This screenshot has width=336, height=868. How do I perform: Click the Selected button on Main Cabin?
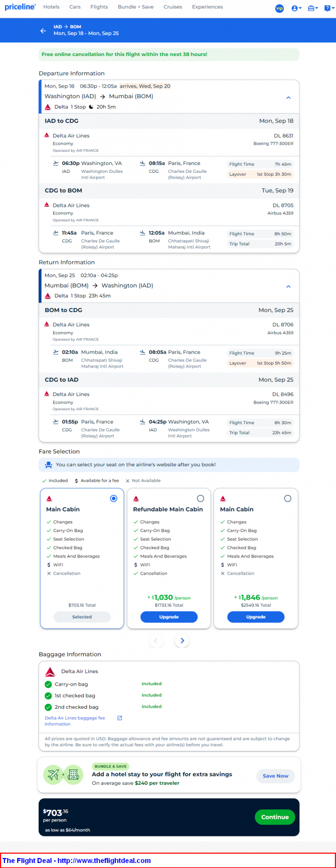82,617
